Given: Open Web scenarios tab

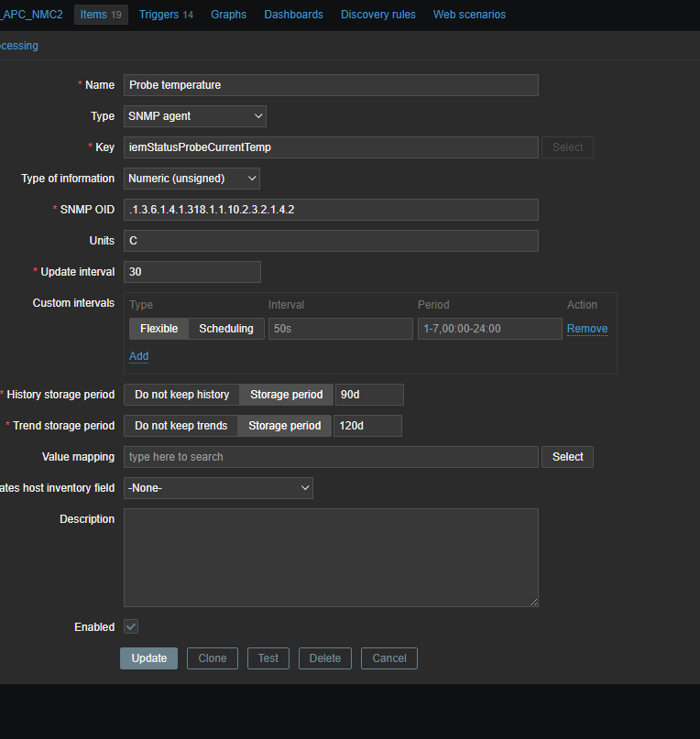Looking at the screenshot, I should [x=469, y=15].
